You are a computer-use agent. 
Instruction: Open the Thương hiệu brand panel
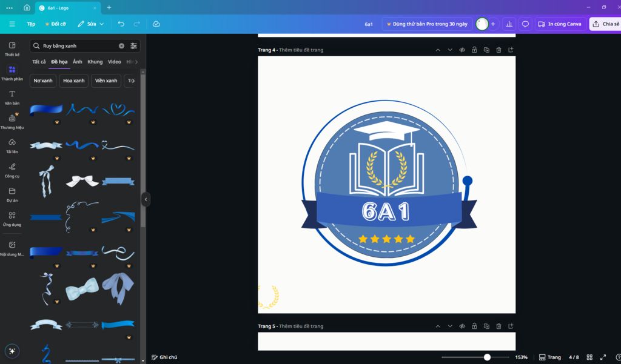pos(12,122)
